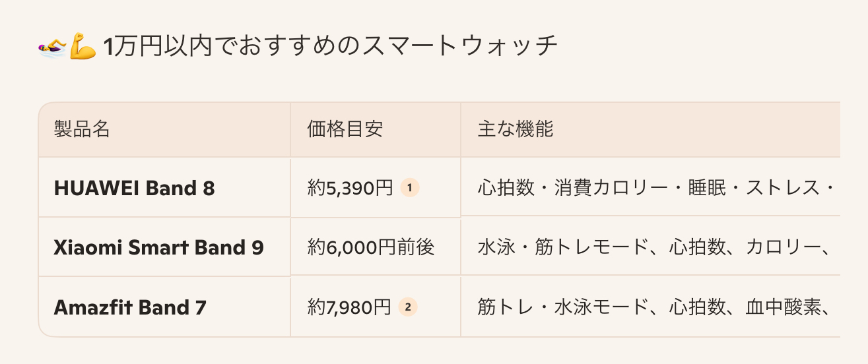Click the HUAWEI Band 8 product name
The width and height of the screenshot is (868, 364).
click(134, 189)
